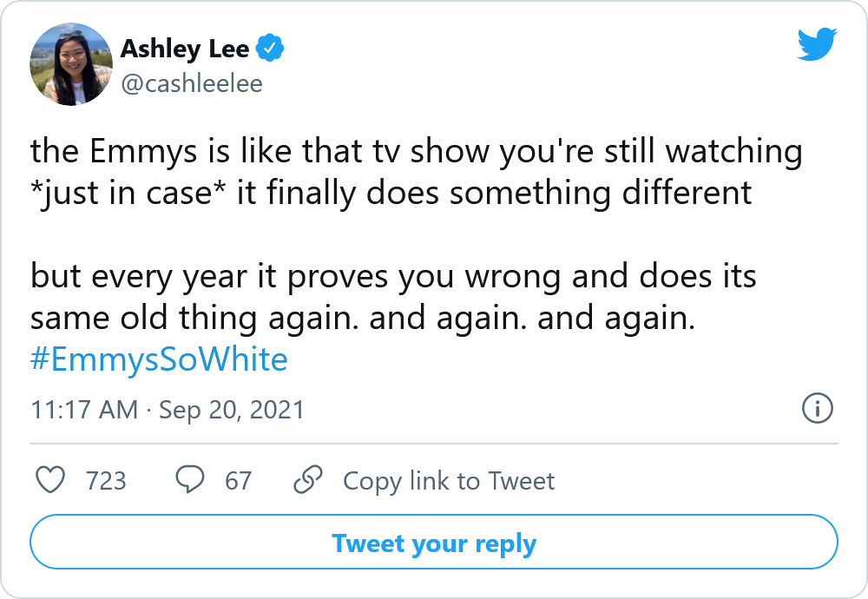Image resolution: width=868 pixels, height=599 pixels.
Task: Open the tweet info circle icon
Action: tap(818, 408)
